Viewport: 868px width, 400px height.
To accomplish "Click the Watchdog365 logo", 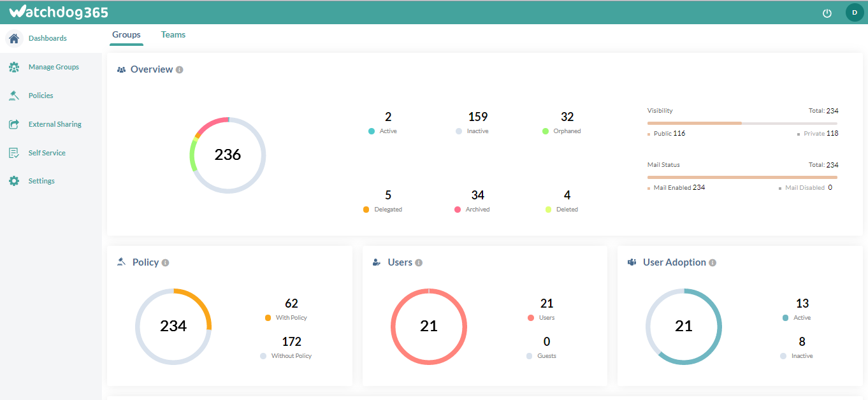I will [59, 12].
